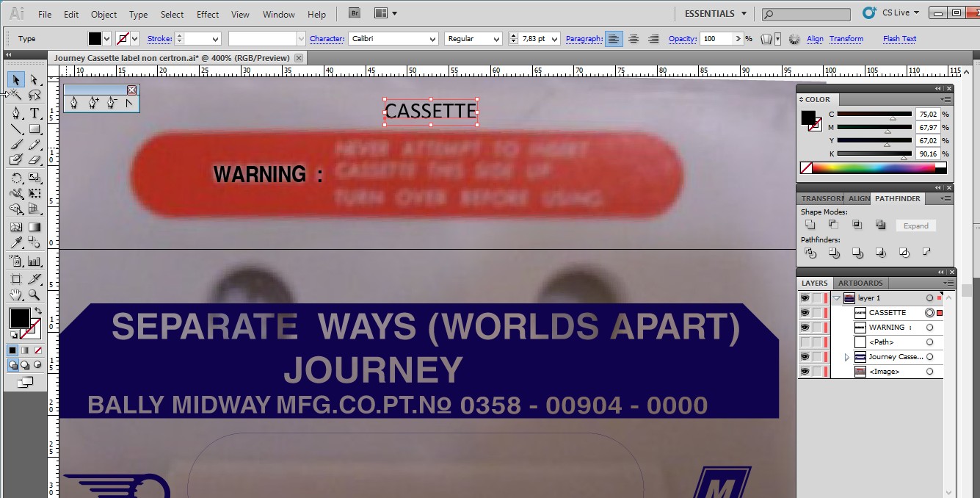Select the Direct Selection tool
The width and height of the screenshot is (980, 498).
coord(35,80)
